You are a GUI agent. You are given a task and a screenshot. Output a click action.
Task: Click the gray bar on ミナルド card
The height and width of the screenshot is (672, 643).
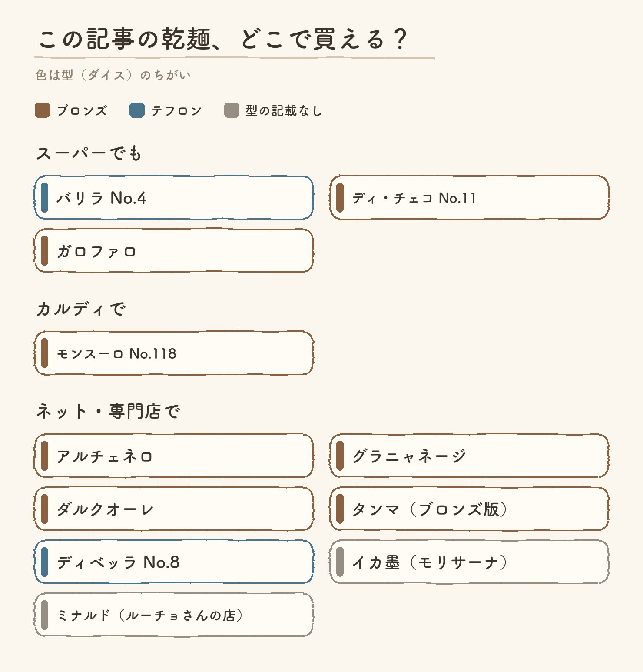click(44, 615)
